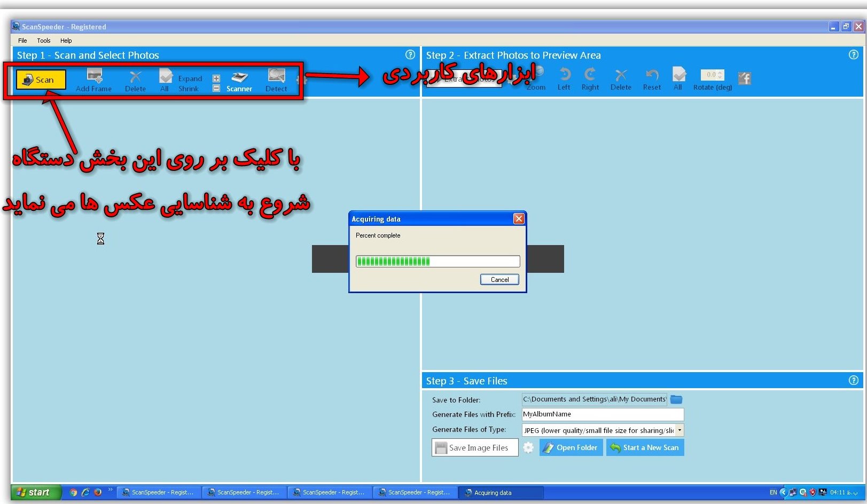This screenshot has width=867, height=504.
Task: Open the Tools menu
Action: point(44,41)
